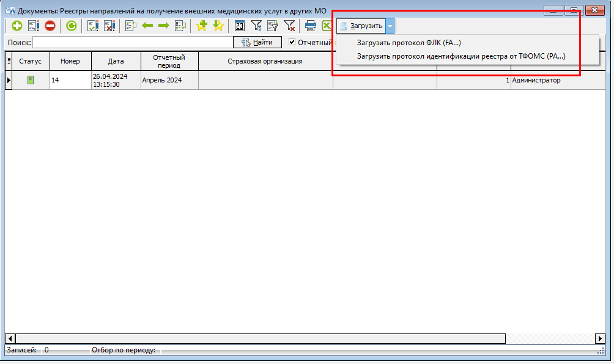
Task: Click the green refresh icon
Action: 72,26
